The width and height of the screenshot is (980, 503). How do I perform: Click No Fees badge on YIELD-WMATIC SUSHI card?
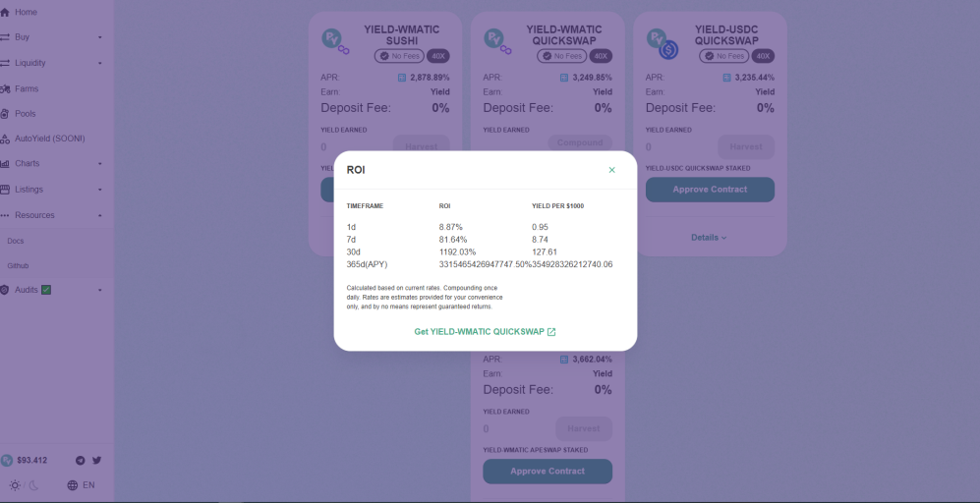(399, 56)
